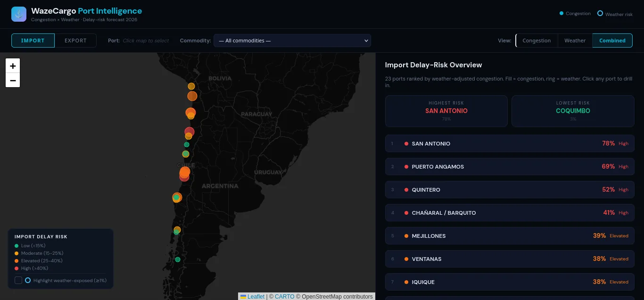Click the orange Elevated legend swatch

[x=17, y=261]
